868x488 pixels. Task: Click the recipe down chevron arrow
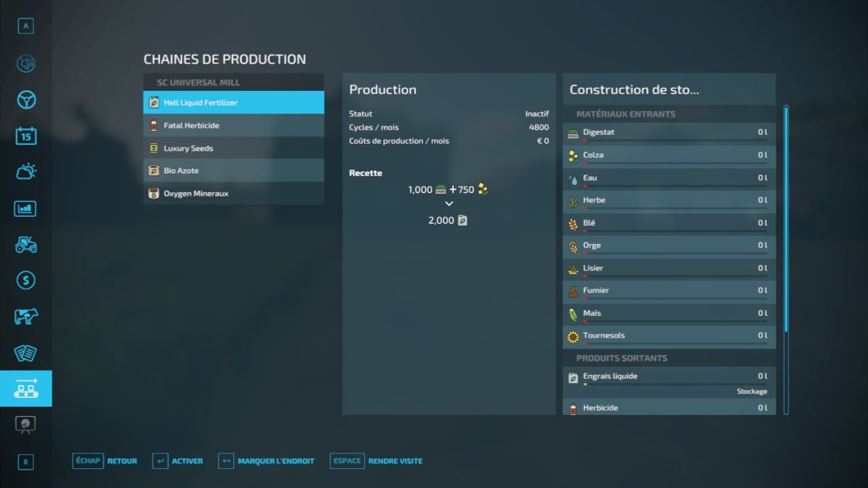click(x=449, y=203)
